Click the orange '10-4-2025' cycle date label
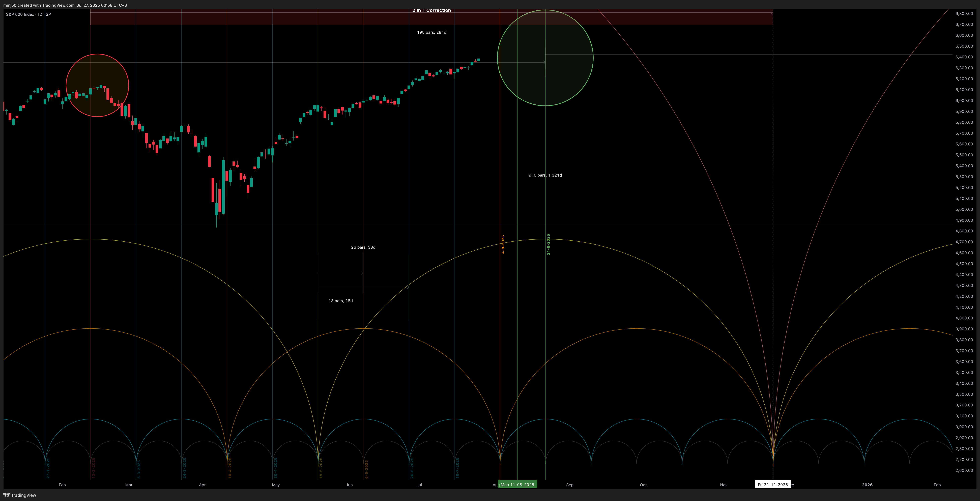The image size is (980, 501). tap(230, 468)
